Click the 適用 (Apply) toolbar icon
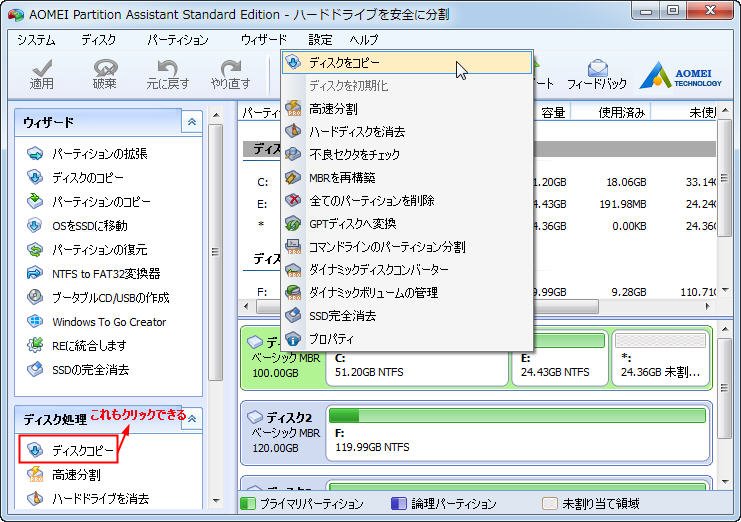This screenshot has height=522, width=741. [42, 69]
